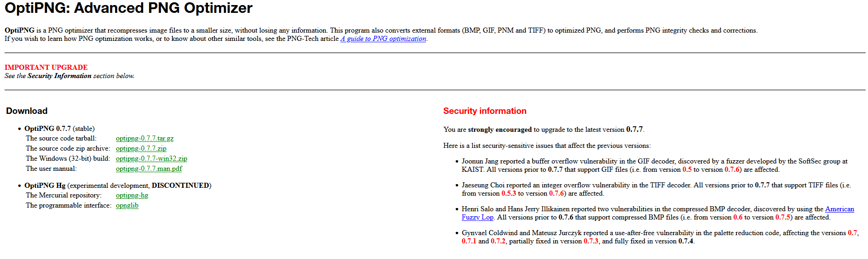
Task: Visit the optipng-hg Mercurial repository
Action: click(x=132, y=195)
